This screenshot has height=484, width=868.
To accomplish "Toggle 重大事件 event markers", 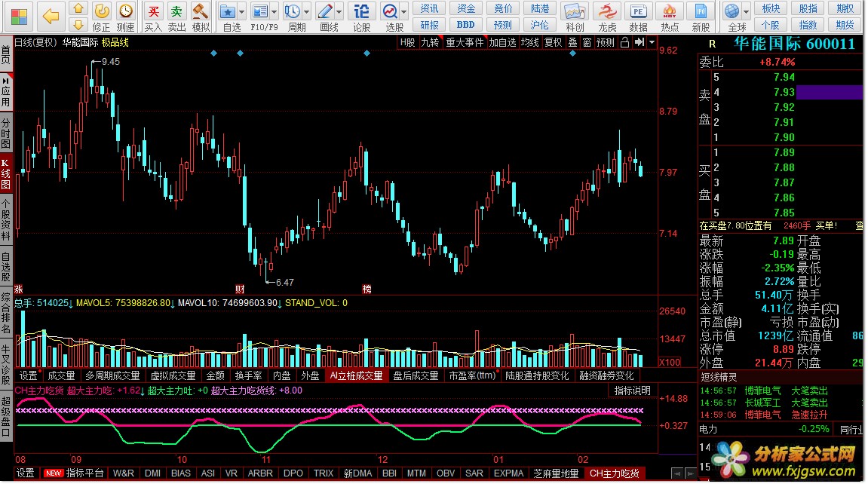I will click(465, 42).
